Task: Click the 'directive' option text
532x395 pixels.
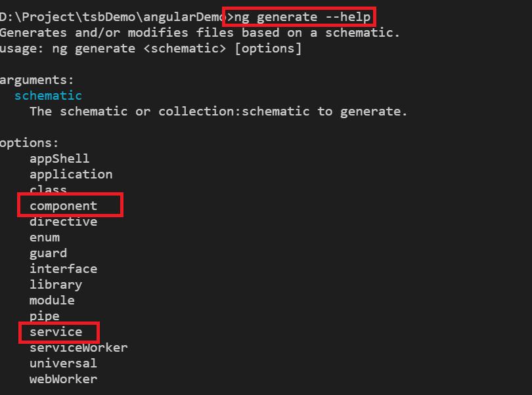Action: click(64, 221)
